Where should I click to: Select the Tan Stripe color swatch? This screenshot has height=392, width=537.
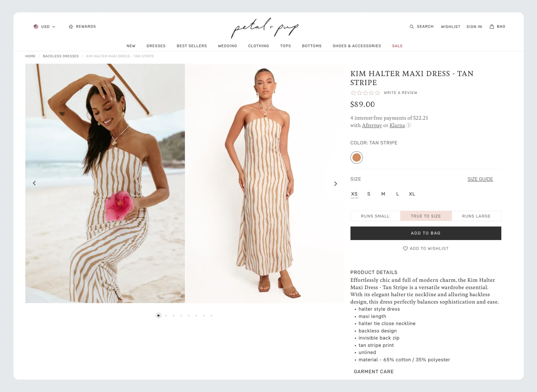356,157
